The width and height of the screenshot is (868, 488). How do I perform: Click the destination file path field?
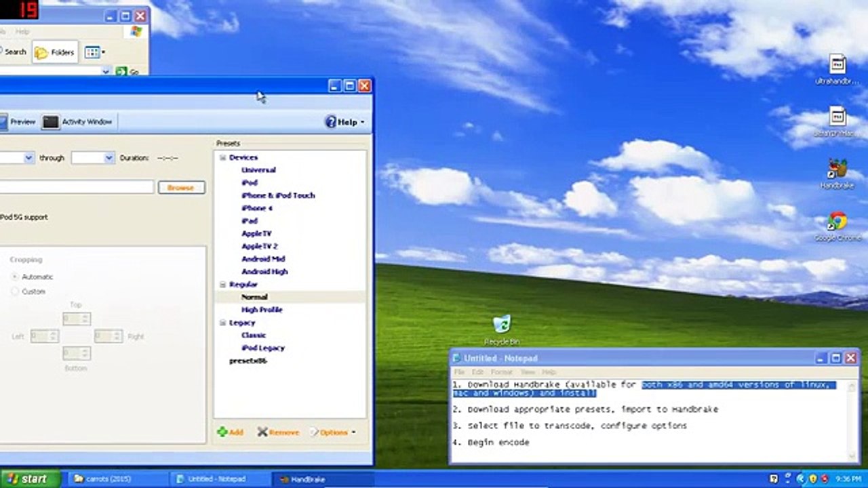pos(77,186)
